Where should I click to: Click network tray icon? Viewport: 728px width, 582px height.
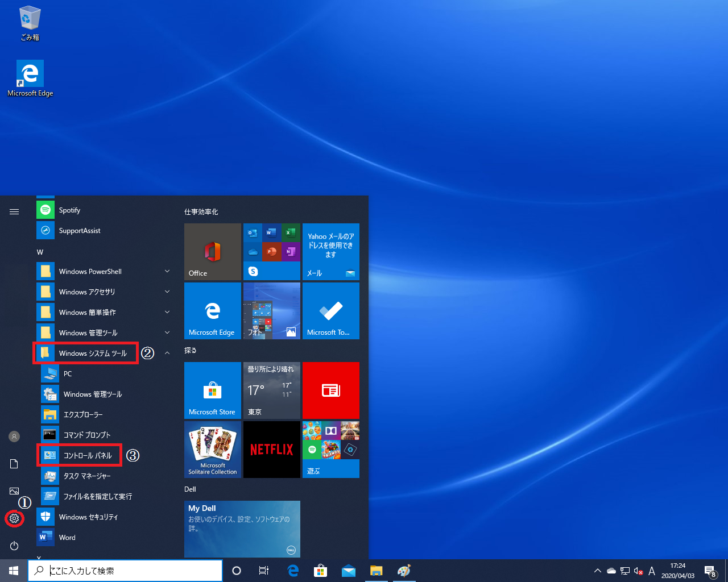coord(625,571)
